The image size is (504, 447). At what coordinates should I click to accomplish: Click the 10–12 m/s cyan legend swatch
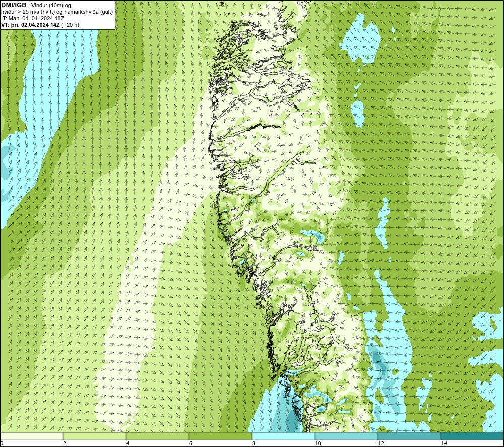coord(347,436)
